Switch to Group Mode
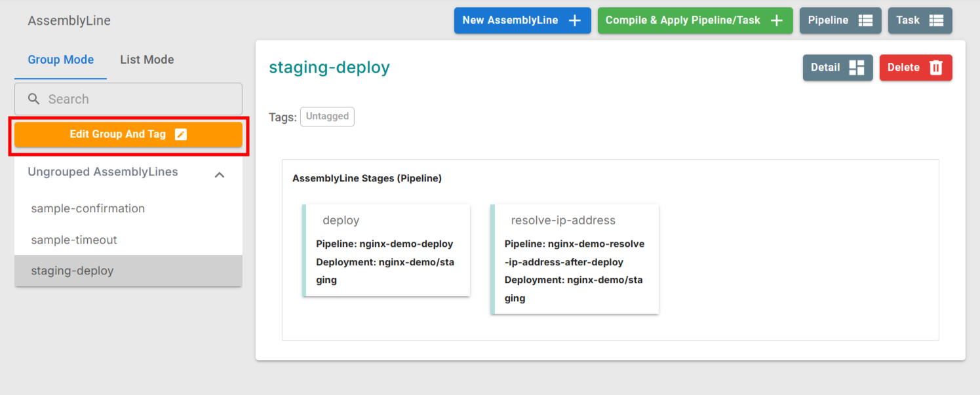The image size is (980, 395). pyautogui.click(x=60, y=59)
